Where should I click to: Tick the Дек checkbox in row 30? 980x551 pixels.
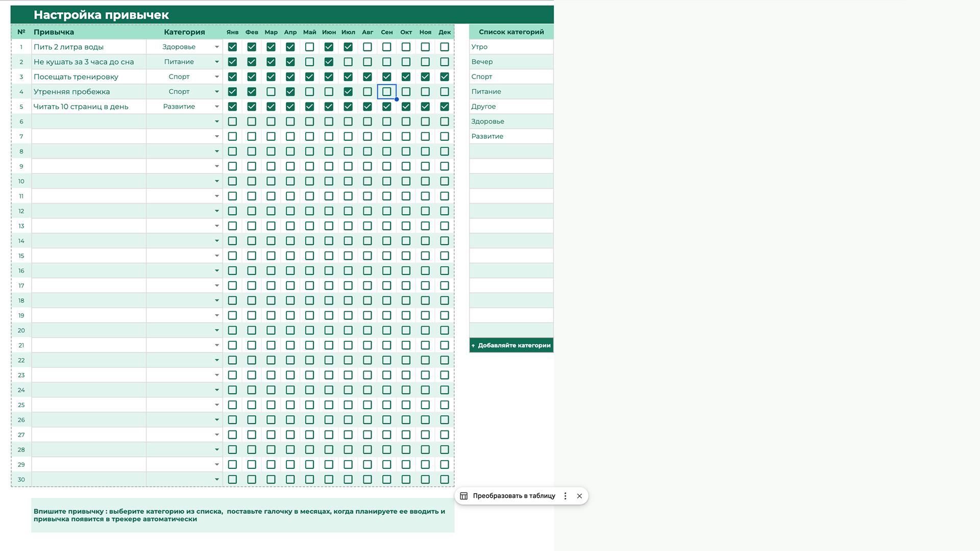[445, 480]
